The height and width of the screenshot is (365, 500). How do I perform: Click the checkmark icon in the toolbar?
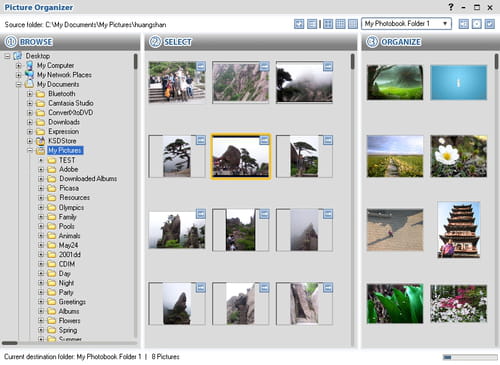coord(489,24)
